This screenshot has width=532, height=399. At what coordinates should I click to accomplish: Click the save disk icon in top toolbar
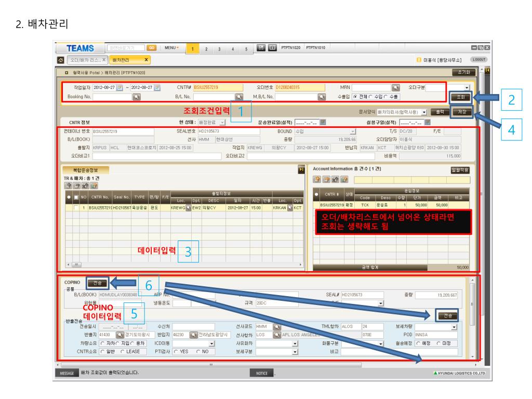pyautogui.click(x=261, y=47)
